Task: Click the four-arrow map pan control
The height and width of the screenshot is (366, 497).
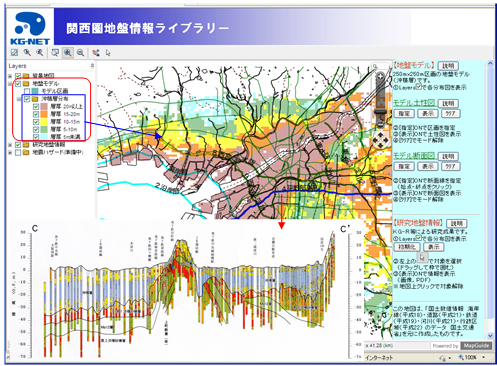Action: click(x=380, y=140)
